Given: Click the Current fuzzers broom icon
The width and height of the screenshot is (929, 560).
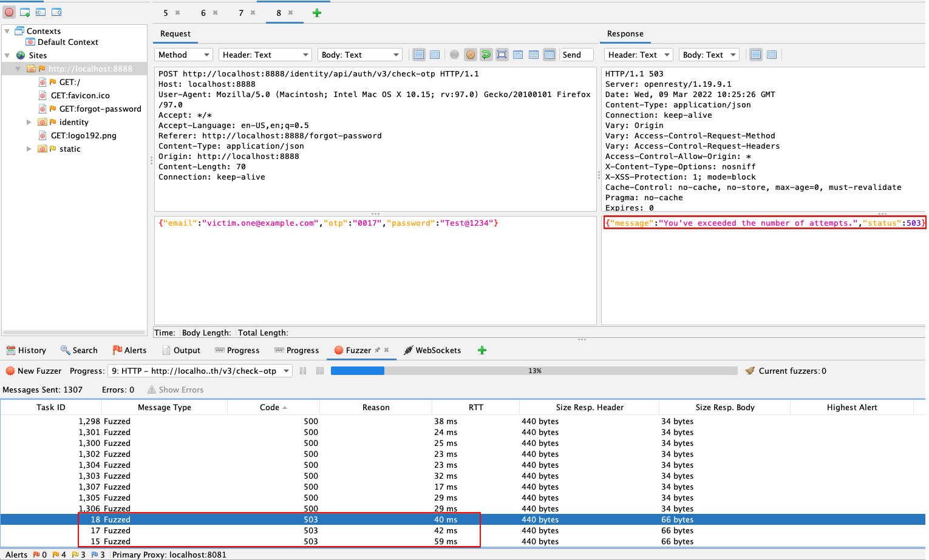Looking at the screenshot, I should click(750, 371).
